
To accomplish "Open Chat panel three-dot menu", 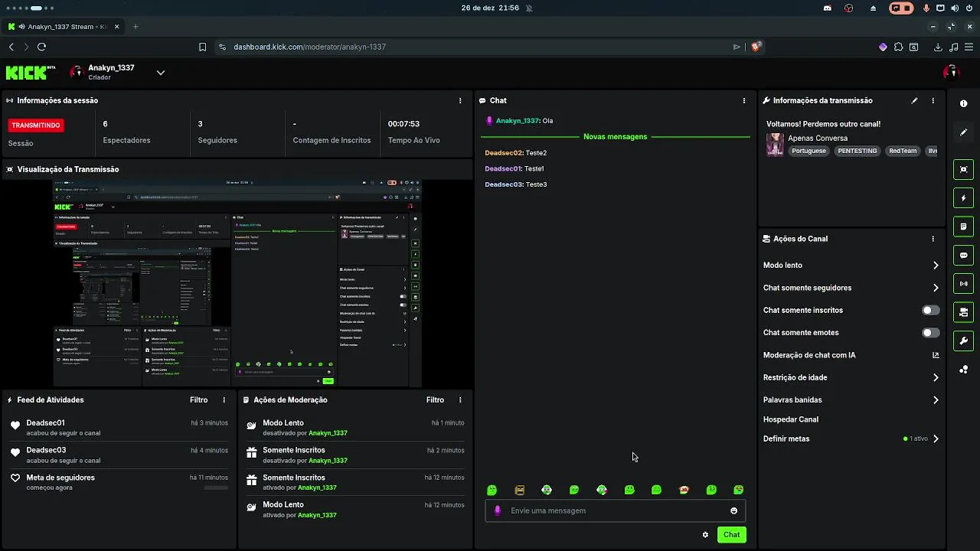I will click(x=743, y=100).
